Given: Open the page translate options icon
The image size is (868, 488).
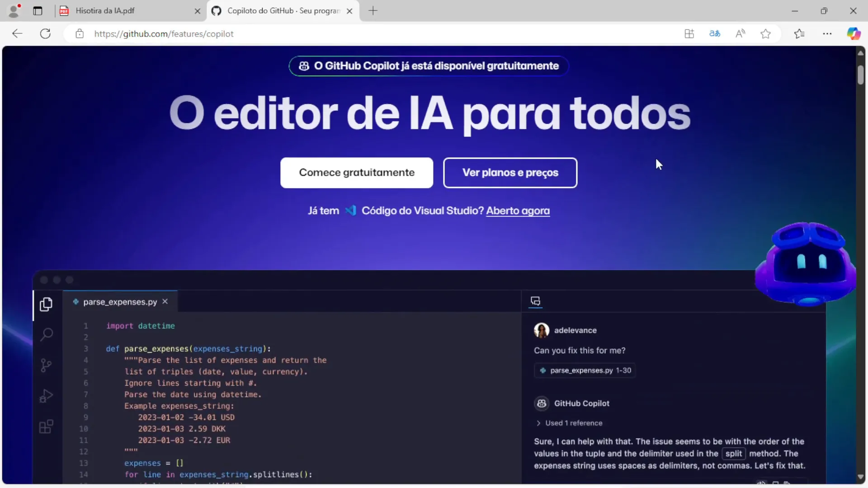Looking at the screenshot, I should (715, 33).
